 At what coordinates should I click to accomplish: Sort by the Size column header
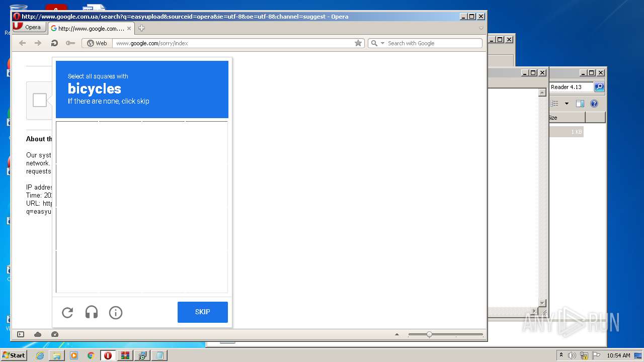[x=567, y=118]
